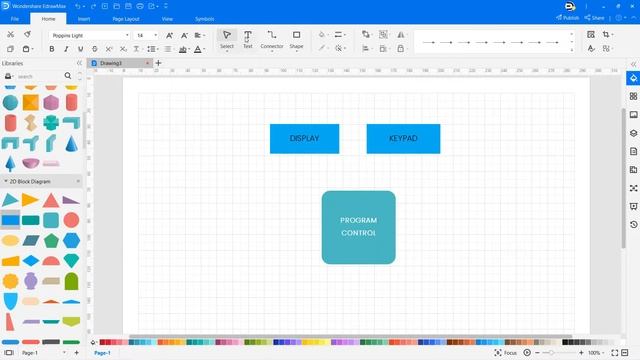
Task: Close the Drawing3 document tab
Action: [x=147, y=63]
